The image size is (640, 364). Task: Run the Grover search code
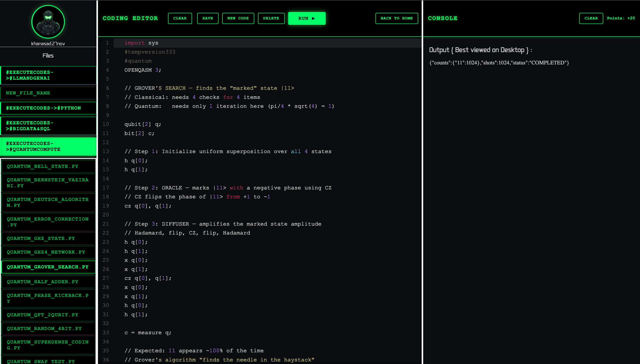point(307,18)
